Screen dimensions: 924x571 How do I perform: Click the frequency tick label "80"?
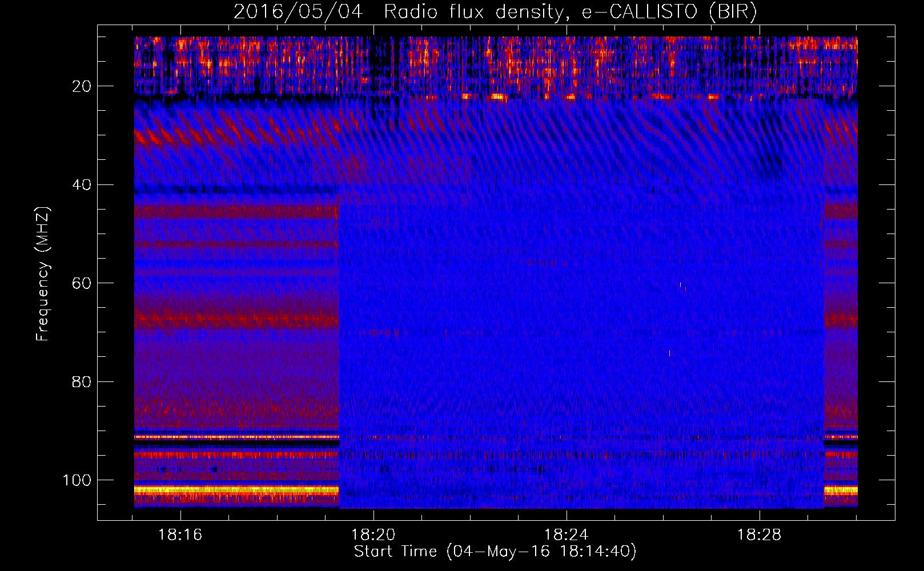point(82,382)
